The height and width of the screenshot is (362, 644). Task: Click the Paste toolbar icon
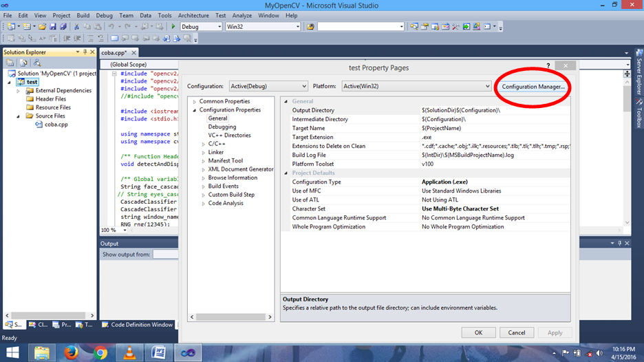coord(98,27)
